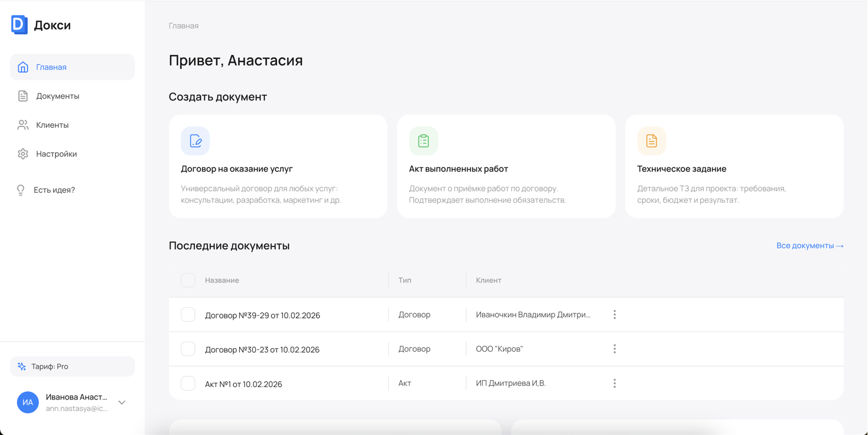Click the Докси logo icon
Image resolution: width=868 pixels, height=435 pixels.
[x=19, y=25]
